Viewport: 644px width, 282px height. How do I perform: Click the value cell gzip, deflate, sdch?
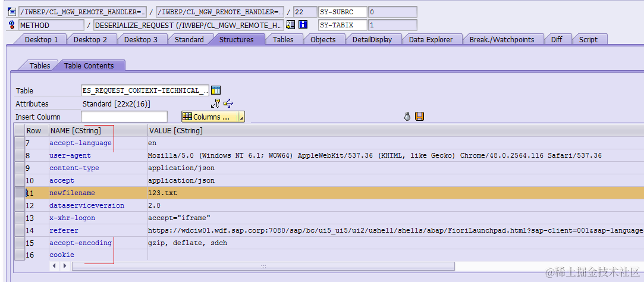pyautogui.click(x=395, y=243)
